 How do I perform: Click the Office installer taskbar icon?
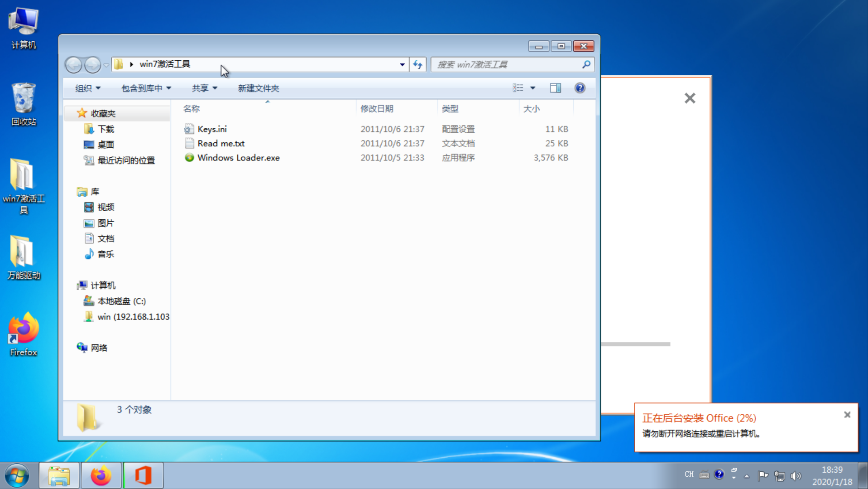143,476
